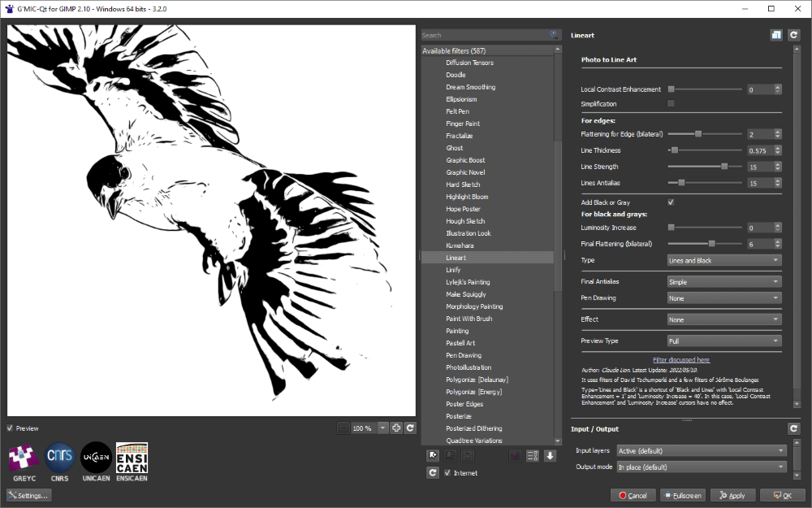Reset Lineart parameters to defaults
The width and height of the screenshot is (812, 508).
tap(793, 36)
